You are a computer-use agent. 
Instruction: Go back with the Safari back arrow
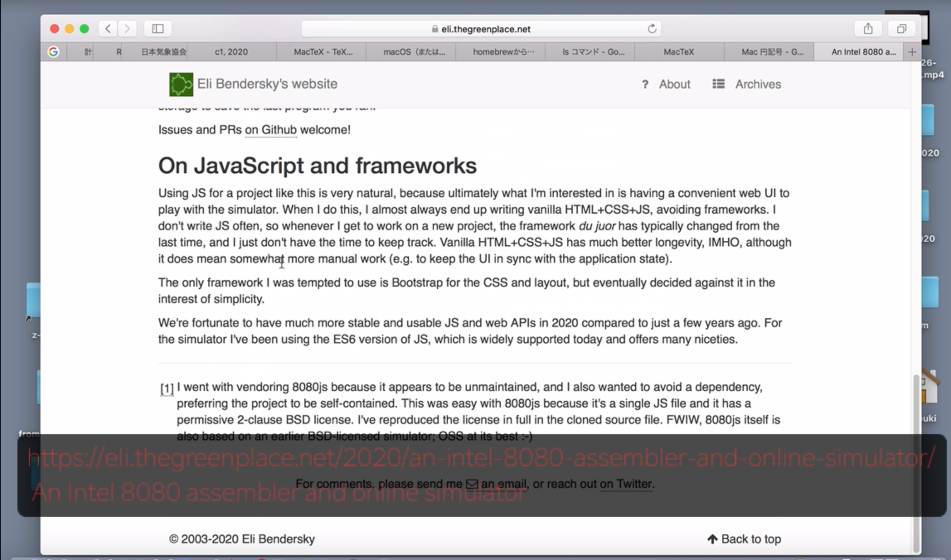108,29
